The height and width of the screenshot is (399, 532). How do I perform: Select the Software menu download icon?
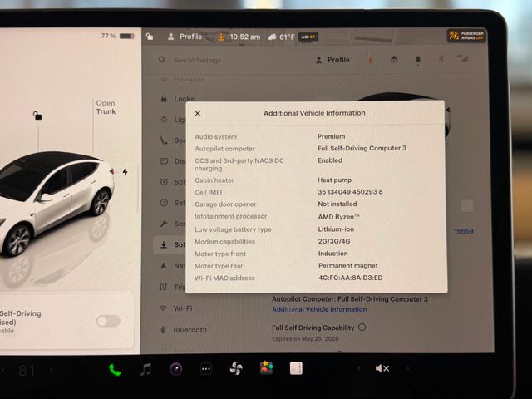click(164, 244)
